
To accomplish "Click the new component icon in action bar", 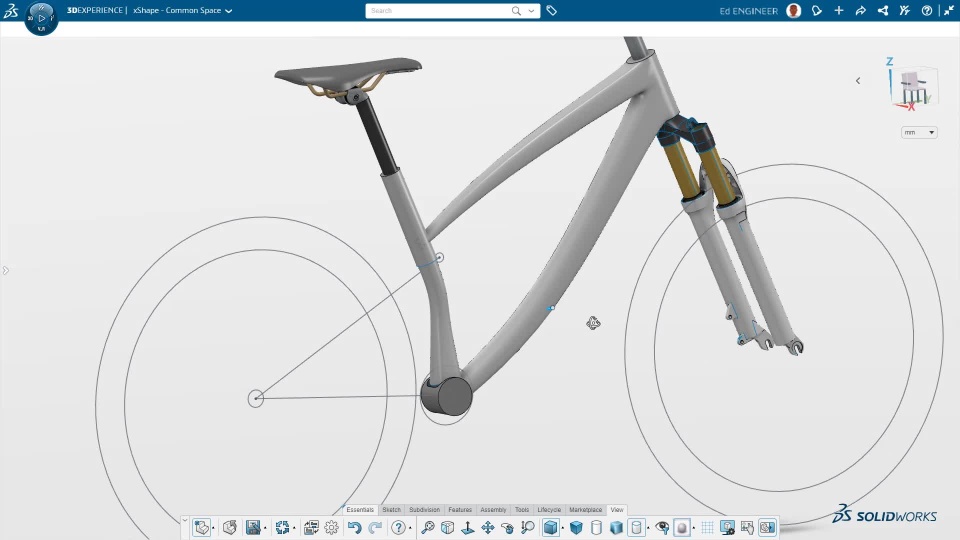I will [201, 527].
